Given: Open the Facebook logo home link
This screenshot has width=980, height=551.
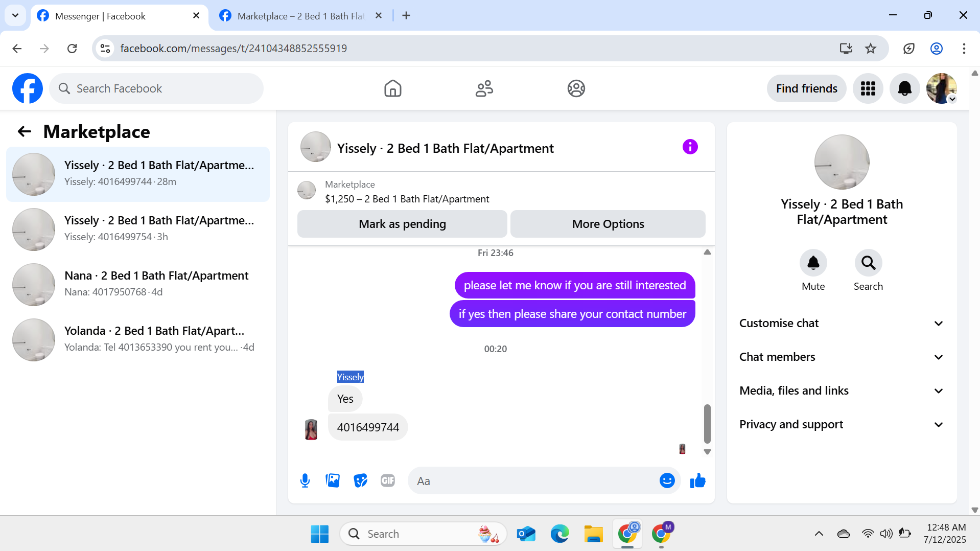Looking at the screenshot, I should coord(28,88).
